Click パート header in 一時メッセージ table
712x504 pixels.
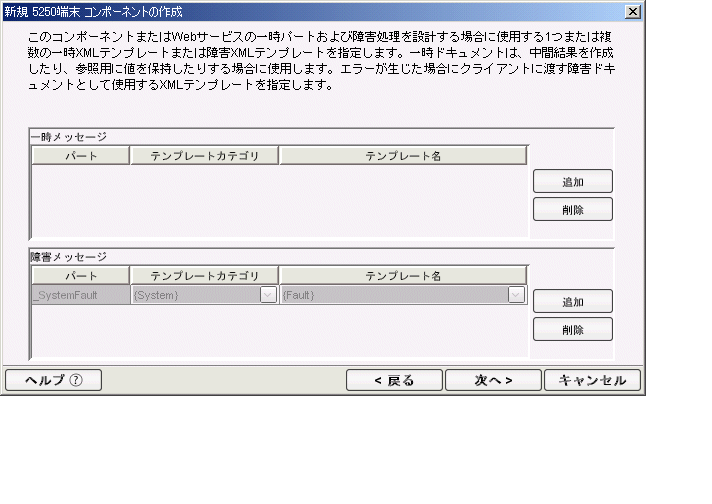pos(81,156)
